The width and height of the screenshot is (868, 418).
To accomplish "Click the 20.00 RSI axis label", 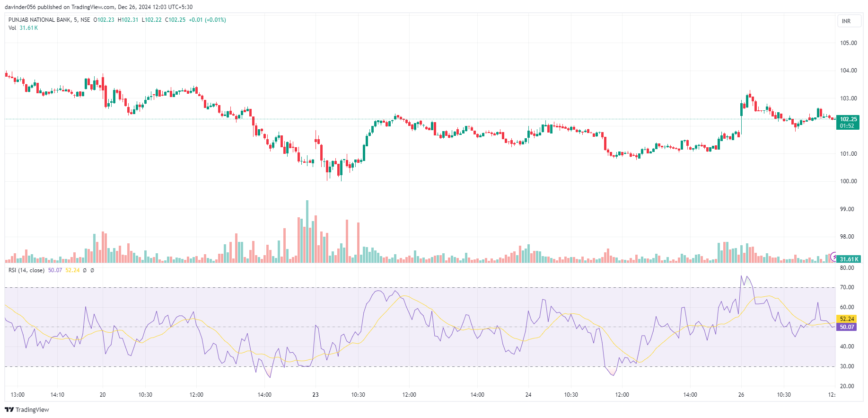I will [847, 386].
